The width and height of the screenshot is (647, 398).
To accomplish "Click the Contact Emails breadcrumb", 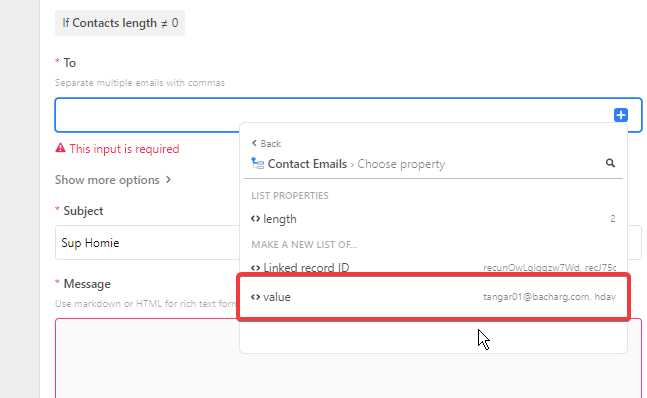I will coord(307,164).
